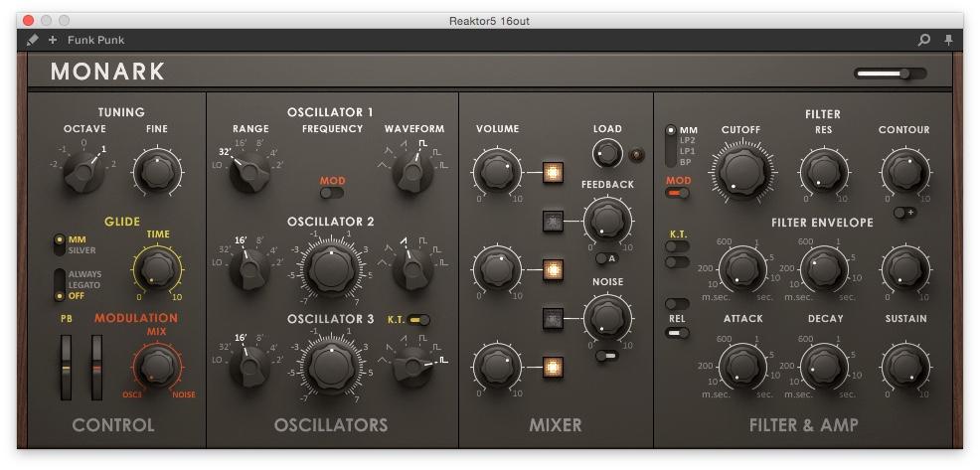Click the pencil edit icon in the toolbar
980x470 pixels.
[33, 40]
